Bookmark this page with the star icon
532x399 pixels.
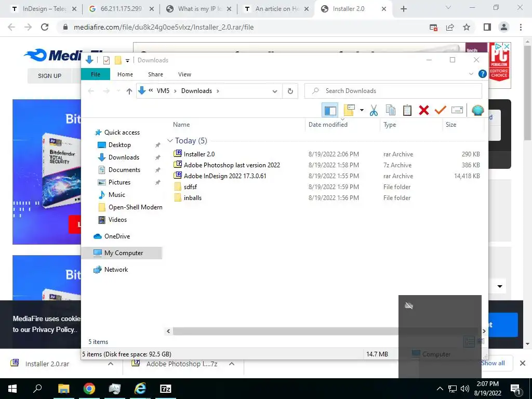click(x=467, y=27)
